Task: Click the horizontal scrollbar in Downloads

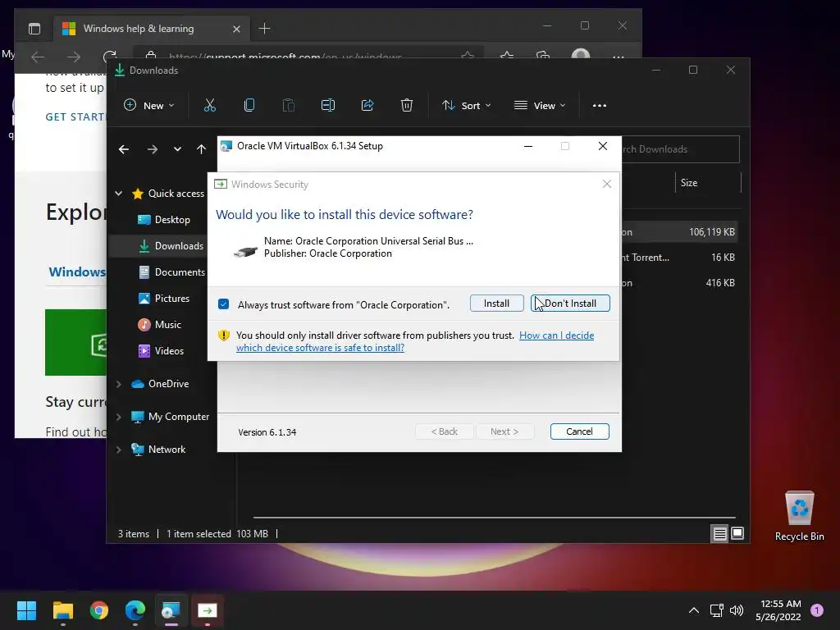Action: point(494,518)
